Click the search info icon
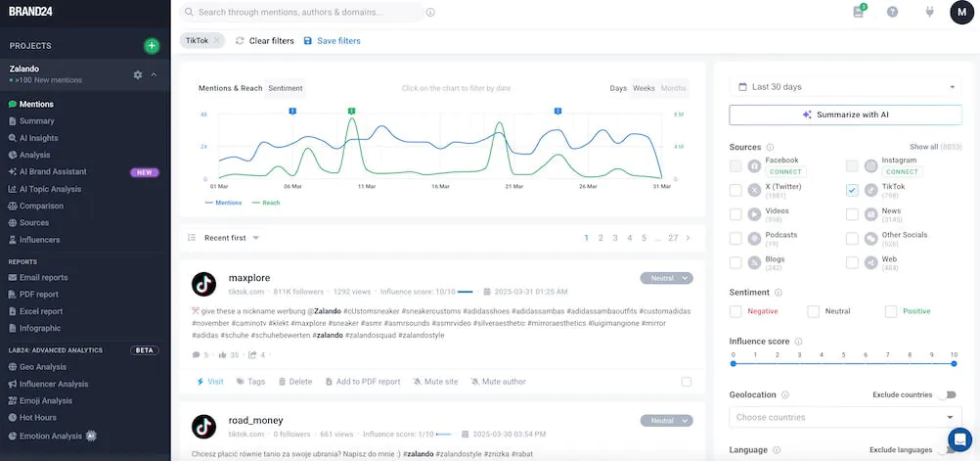This screenshot has height=461, width=980. click(x=430, y=12)
